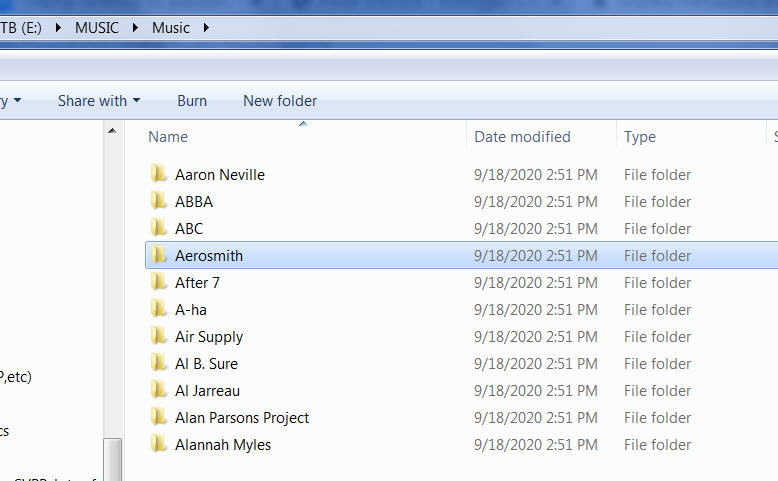Select the Al Jarreau folder icon

click(x=158, y=390)
